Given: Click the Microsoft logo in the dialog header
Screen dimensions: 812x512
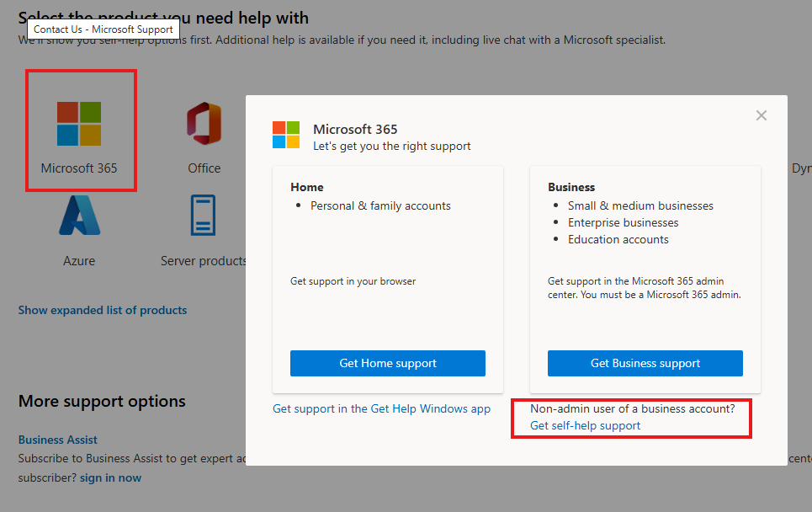Looking at the screenshot, I should [x=286, y=135].
